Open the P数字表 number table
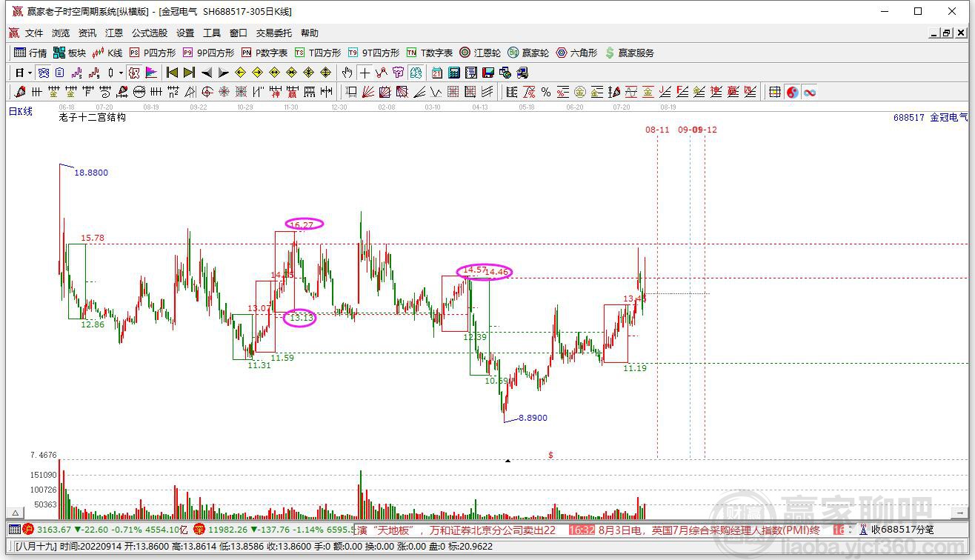Viewport: 975px width, 560px height. [x=264, y=53]
